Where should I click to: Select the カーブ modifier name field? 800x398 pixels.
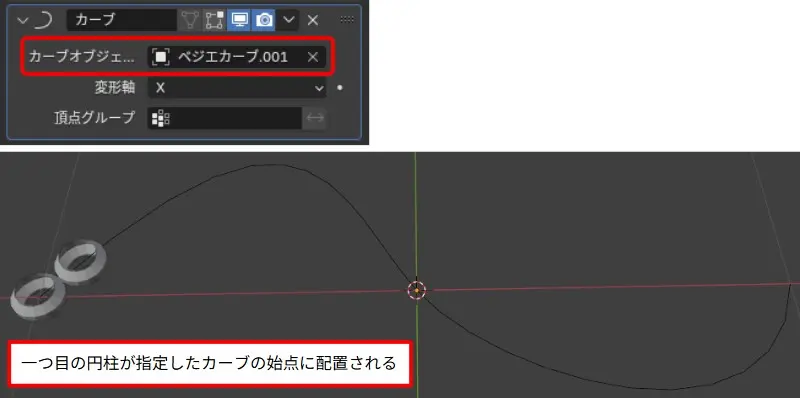[x=122, y=20]
